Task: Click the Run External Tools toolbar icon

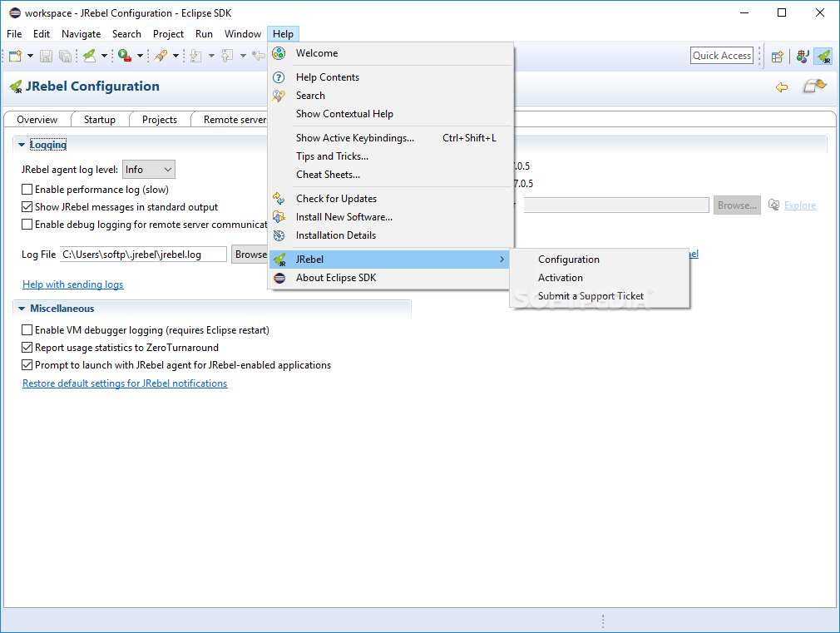Action: [125, 56]
